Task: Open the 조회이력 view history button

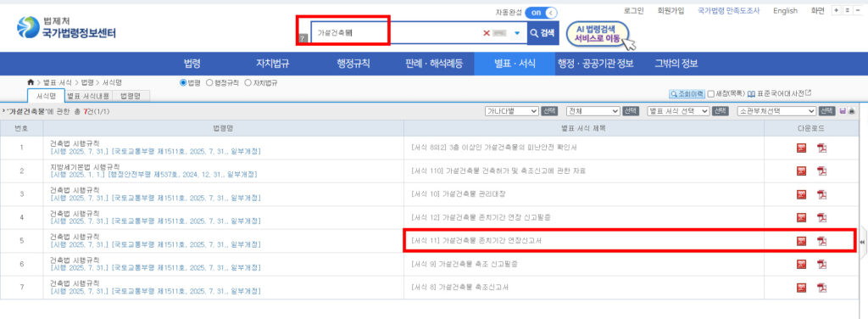Action: tap(687, 94)
